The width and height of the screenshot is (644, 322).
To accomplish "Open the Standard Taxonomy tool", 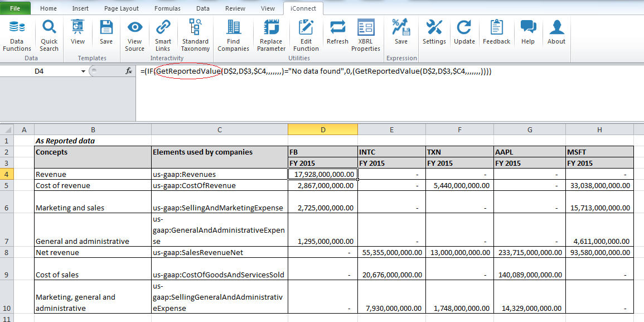I will (x=195, y=36).
